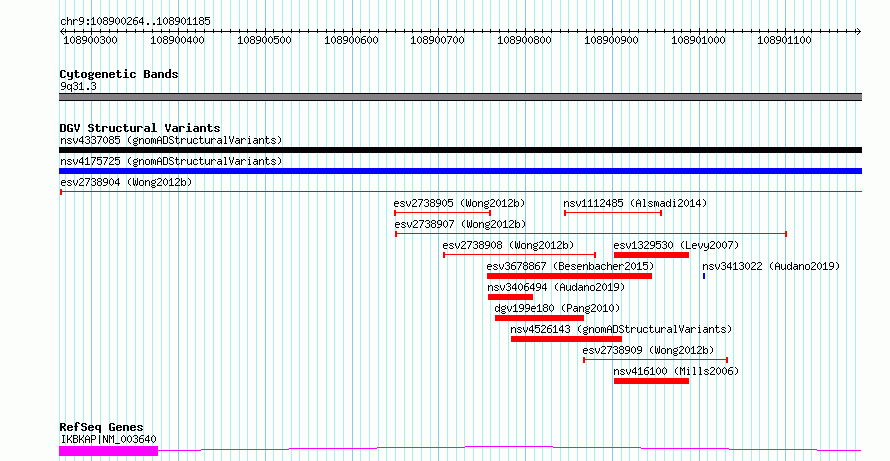Select the esv2738905 red variant line
This screenshot has height=461, width=890.
[x=442, y=213]
